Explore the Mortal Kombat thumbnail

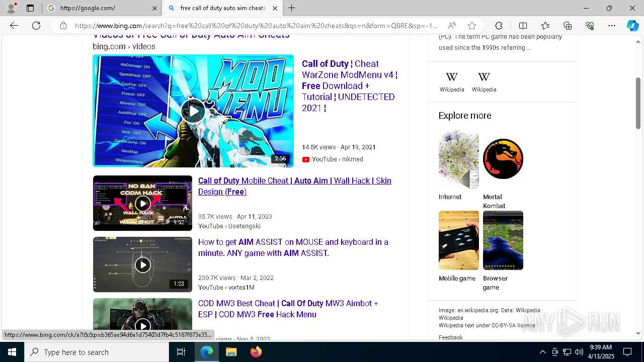point(503,159)
